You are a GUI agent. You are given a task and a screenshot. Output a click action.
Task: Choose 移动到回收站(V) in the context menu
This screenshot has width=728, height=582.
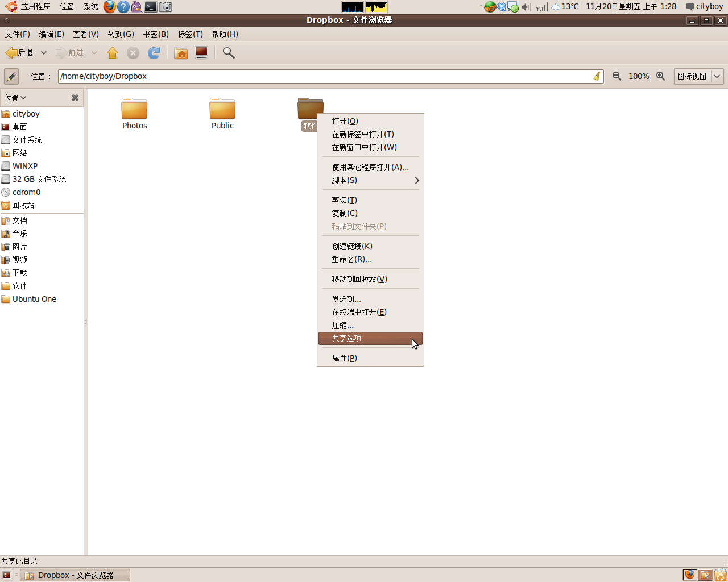[370, 279]
